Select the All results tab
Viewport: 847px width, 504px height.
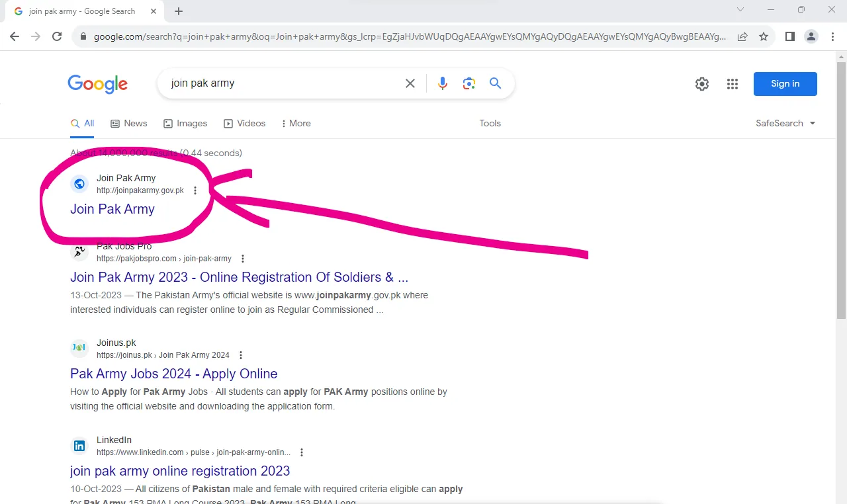pyautogui.click(x=83, y=123)
